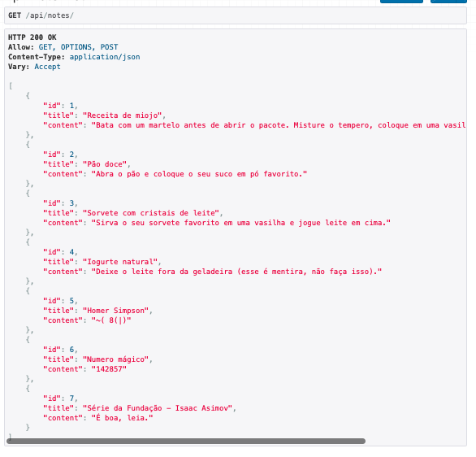Image resolution: width=476 pixels, height=457 pixels.
Task: Click the 'HTTP 200 OK' status line
Action: 32,37
